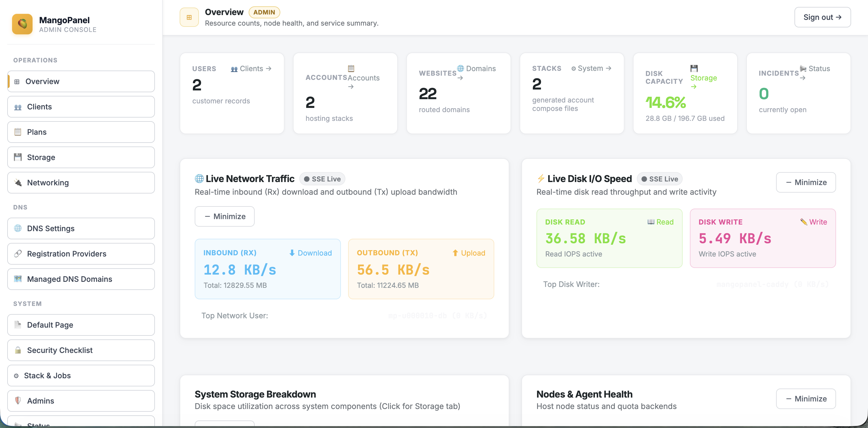Click the Disk Read book icon
The width and height of the screenshot is (868, 428).
pyautogui.click(x=651, y=222)
